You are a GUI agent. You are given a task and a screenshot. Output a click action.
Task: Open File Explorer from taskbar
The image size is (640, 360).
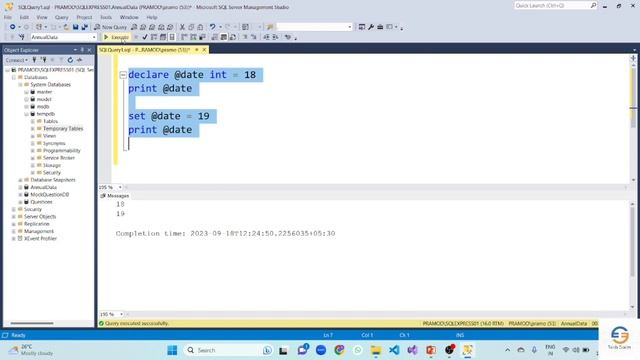click(x=376, y=350)
